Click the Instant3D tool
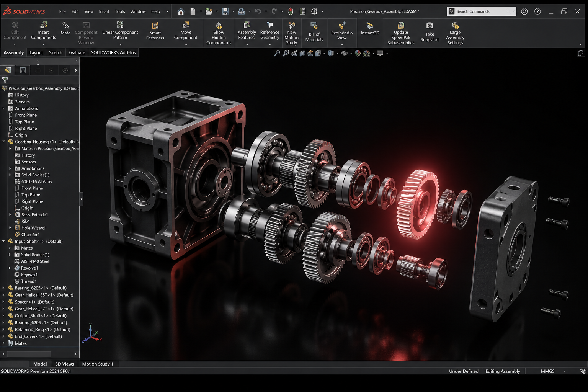The image size is (588, 392). pyautogui.click(x=370, y=29)
